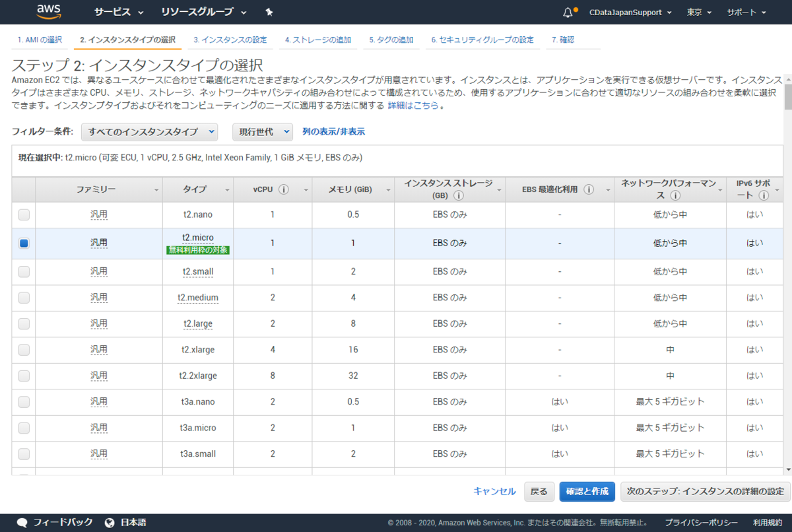Open ファミリー column filter arrow
792x532 pixels.
(x=156, y=190)
